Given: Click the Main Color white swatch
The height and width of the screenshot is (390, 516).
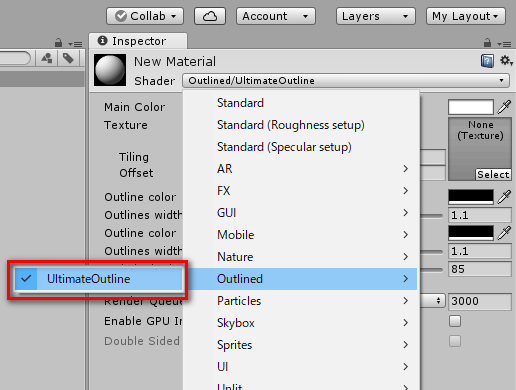Looking at the screenshot, I should (x=471, y=107).
